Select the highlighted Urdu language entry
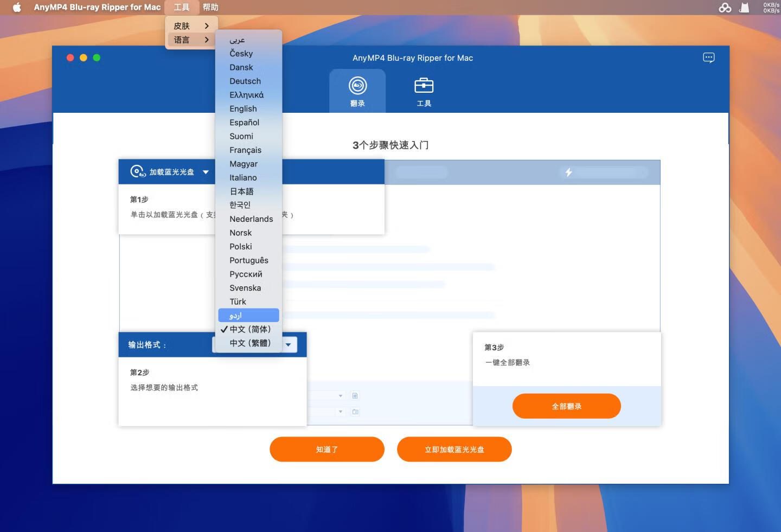781x532 pixels. coord(248,316)
